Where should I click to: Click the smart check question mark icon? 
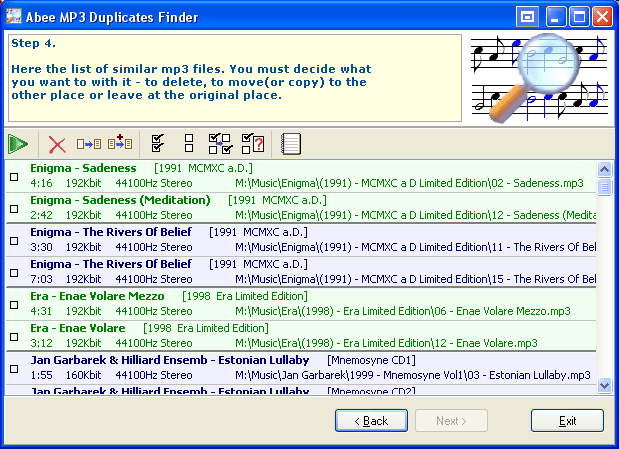[x=253, y=143]
